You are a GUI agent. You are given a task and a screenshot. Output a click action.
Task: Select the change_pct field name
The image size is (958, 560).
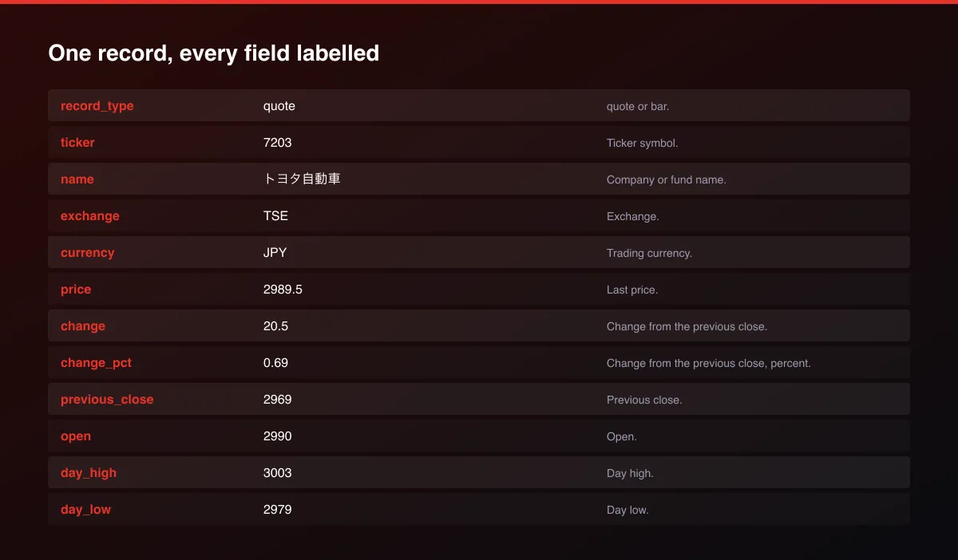96,363
